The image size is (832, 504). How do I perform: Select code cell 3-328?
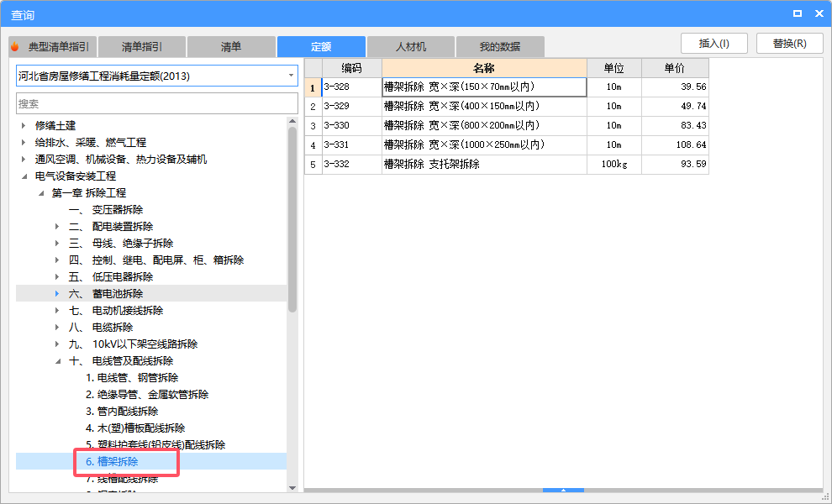point(352,87)
